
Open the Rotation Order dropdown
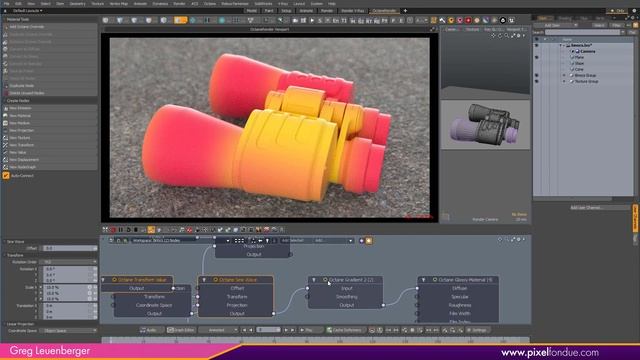click(69, 262)
